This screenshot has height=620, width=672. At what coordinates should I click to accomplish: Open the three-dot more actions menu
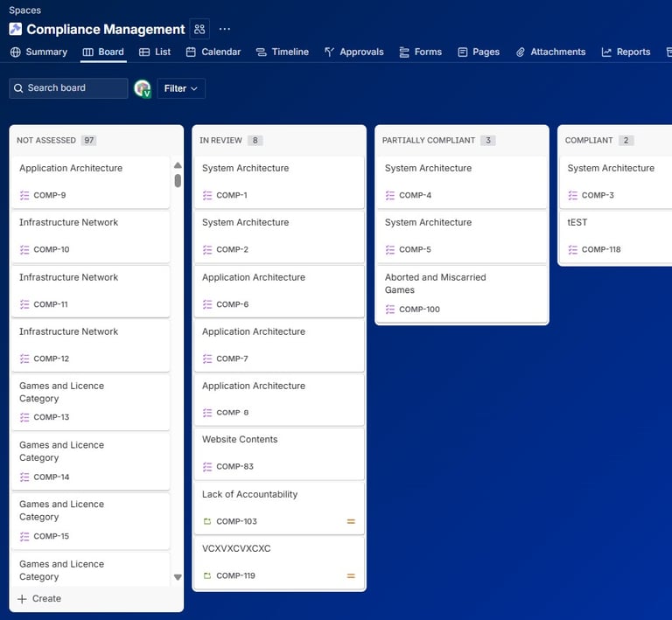point(225,29)
